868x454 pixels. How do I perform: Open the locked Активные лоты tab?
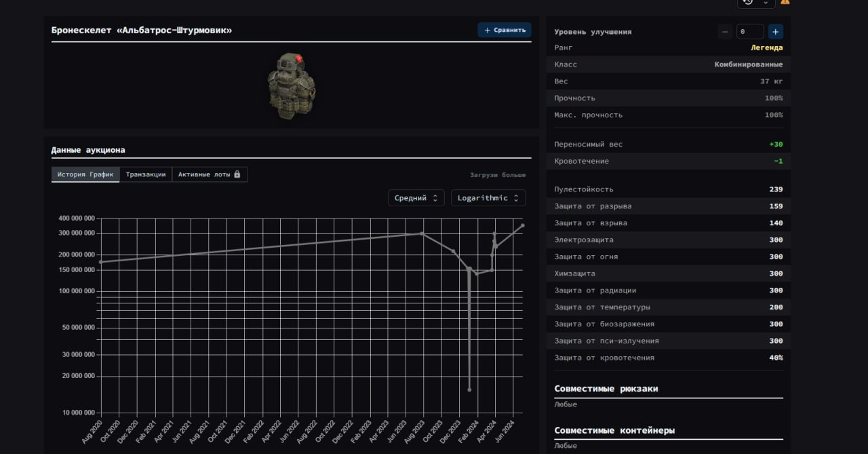point(210,174)
